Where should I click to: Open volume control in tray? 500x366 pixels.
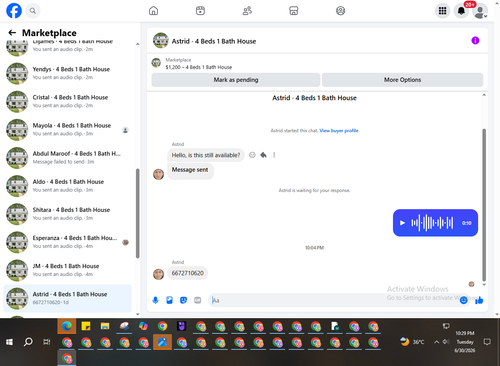coord(445,342)
